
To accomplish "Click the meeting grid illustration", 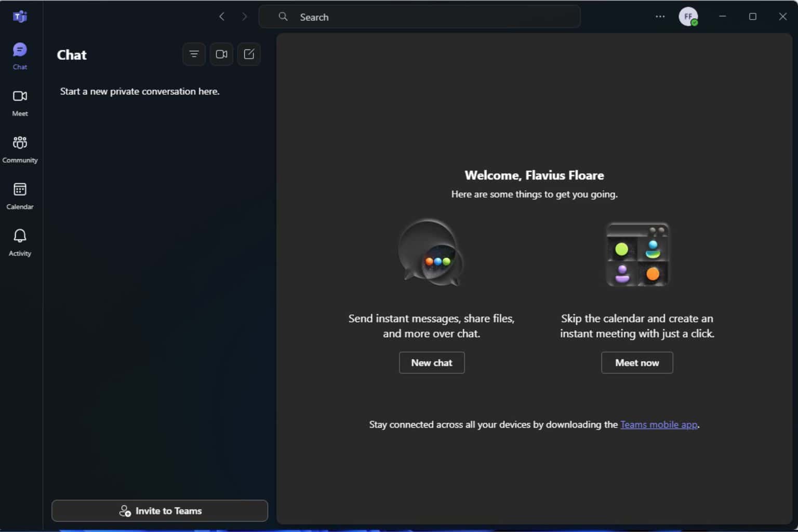I will point(637,255).
